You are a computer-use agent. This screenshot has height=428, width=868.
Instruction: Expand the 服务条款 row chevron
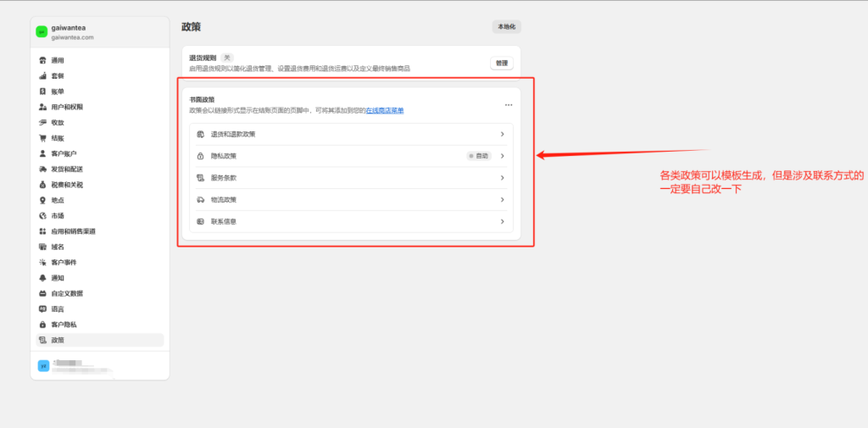[x=502, y=178]
